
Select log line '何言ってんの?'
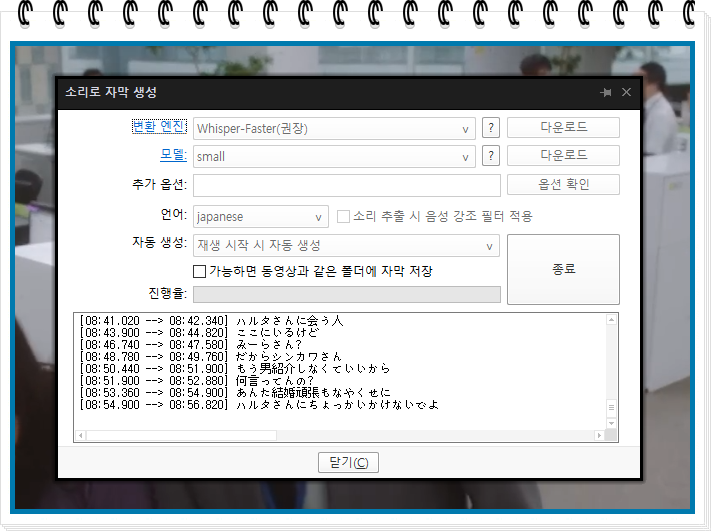[x=196, y=381]
